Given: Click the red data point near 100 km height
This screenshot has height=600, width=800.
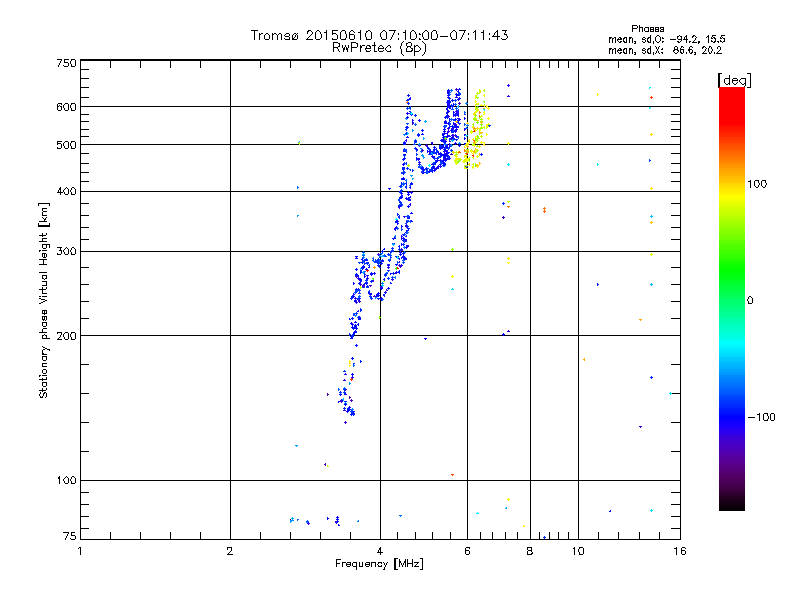Looking at the screenshot, I should (x=453, y=475).
